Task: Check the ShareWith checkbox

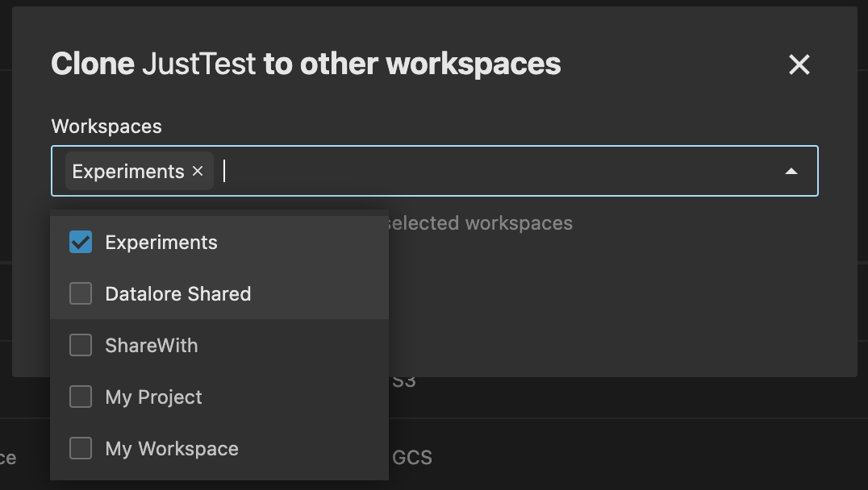Action: (x=80, y=345)
